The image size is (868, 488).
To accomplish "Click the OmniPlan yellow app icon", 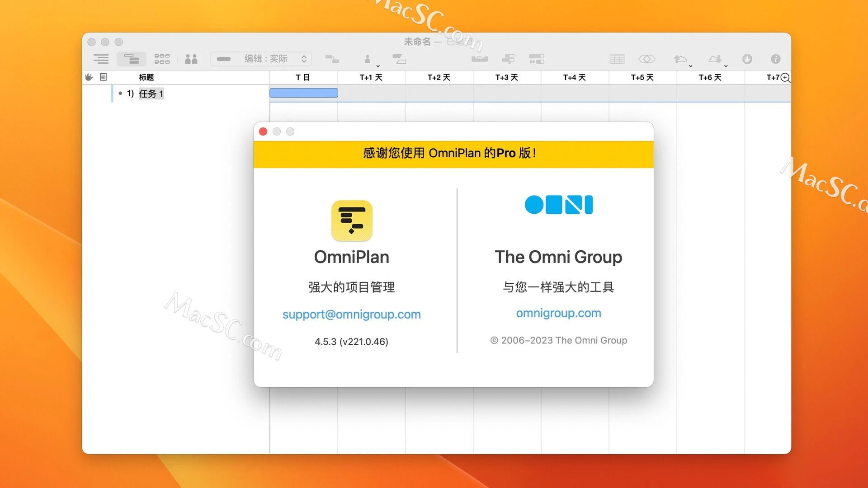I will coord(352,221).
